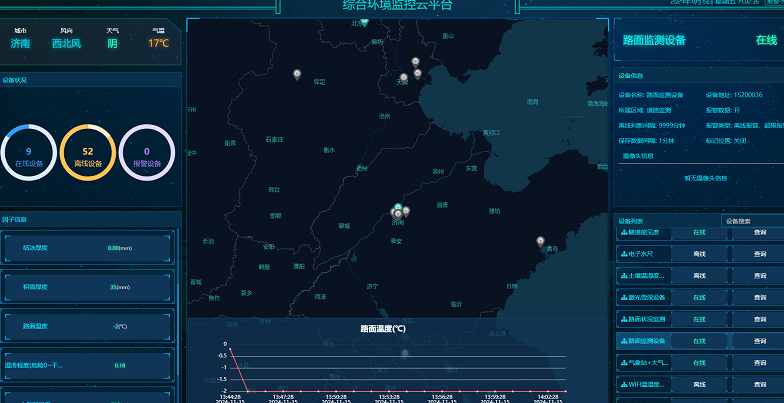Click the map marker near 保定

point(296,73)
